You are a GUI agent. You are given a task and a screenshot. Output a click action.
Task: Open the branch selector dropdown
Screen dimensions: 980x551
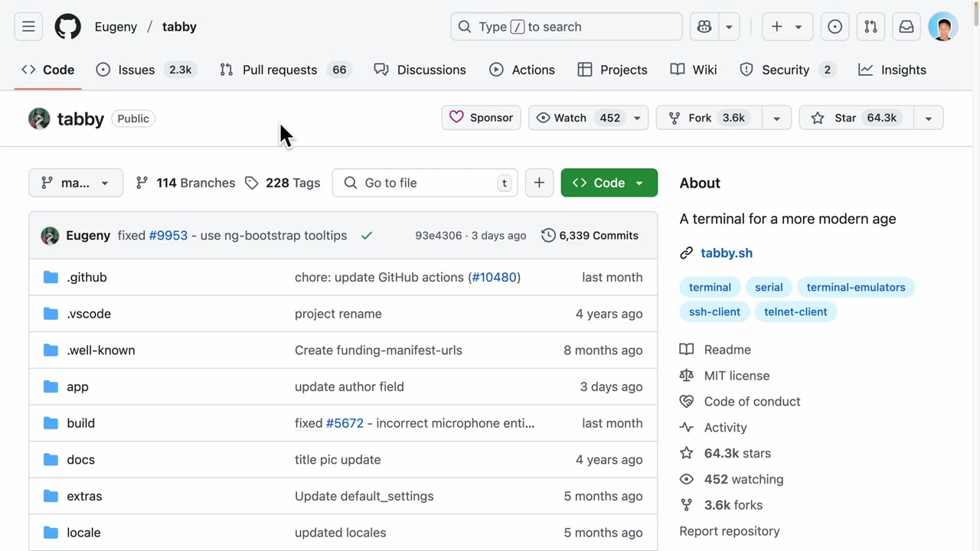[76, 183]
